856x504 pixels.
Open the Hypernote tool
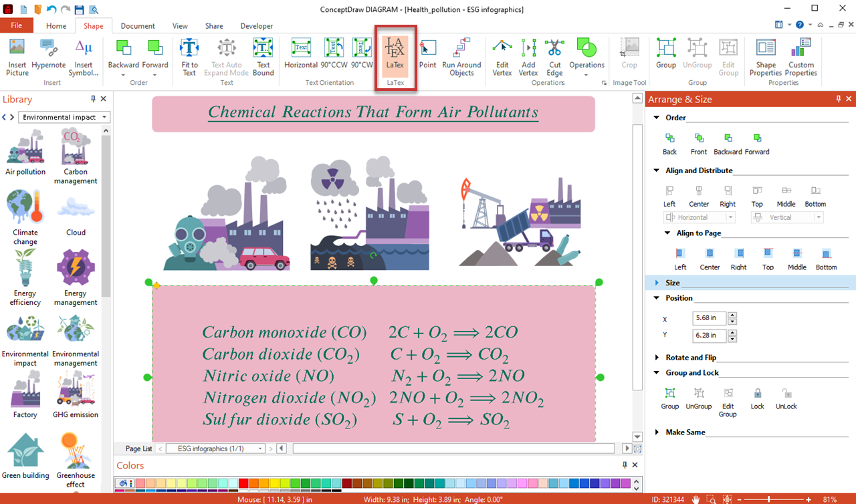tap(49, 57)
